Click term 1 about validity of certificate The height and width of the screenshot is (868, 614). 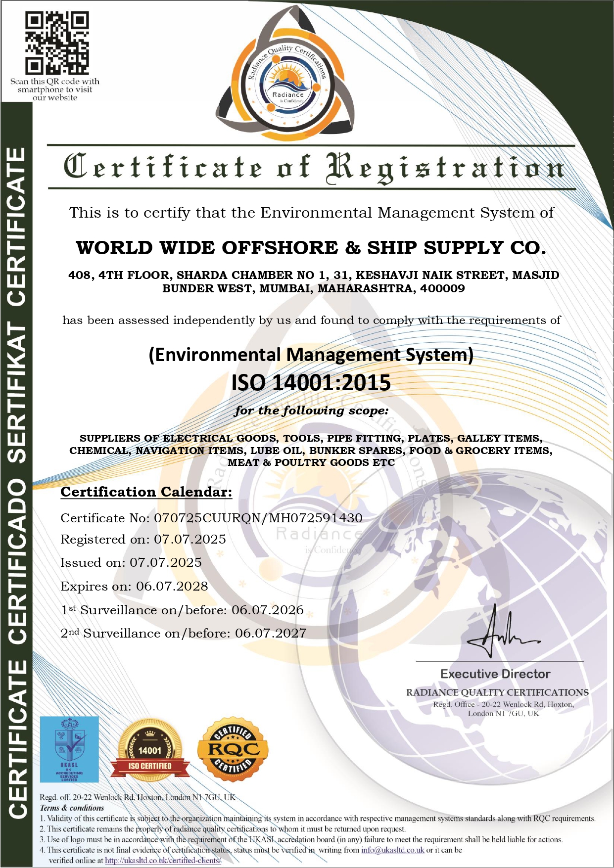click(317, 819)
